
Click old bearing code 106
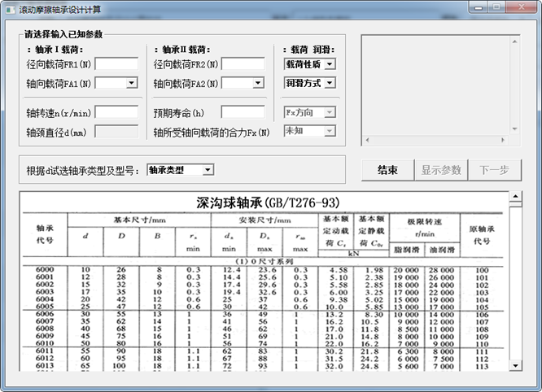(x=482, y=315)
